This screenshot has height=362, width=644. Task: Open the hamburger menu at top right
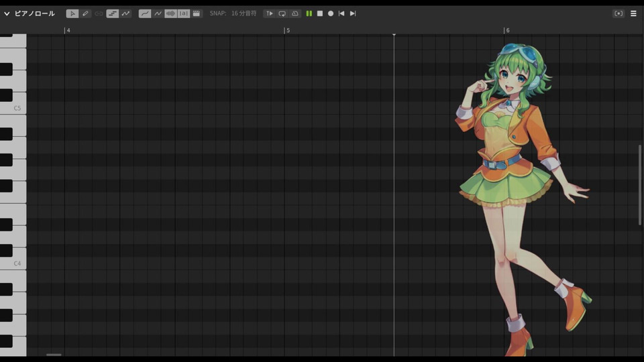(633, 13)
